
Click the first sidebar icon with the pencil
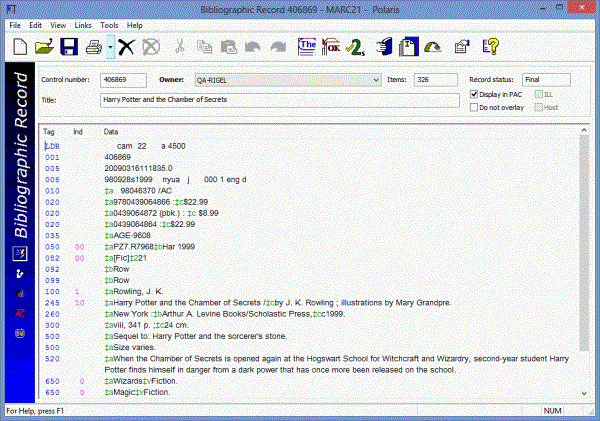point(20,254)
